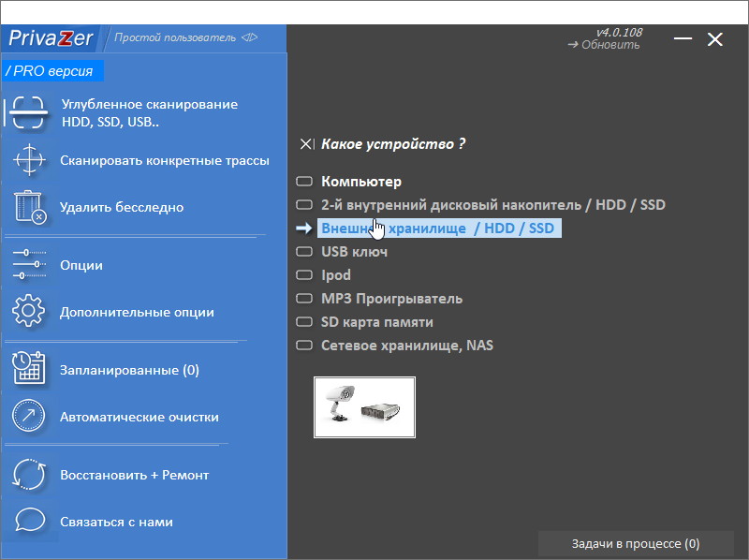Image resolution: width=749 pixels, height=560 pixels.
Task: Choose the USB ключ radio option
Action: 304,252
